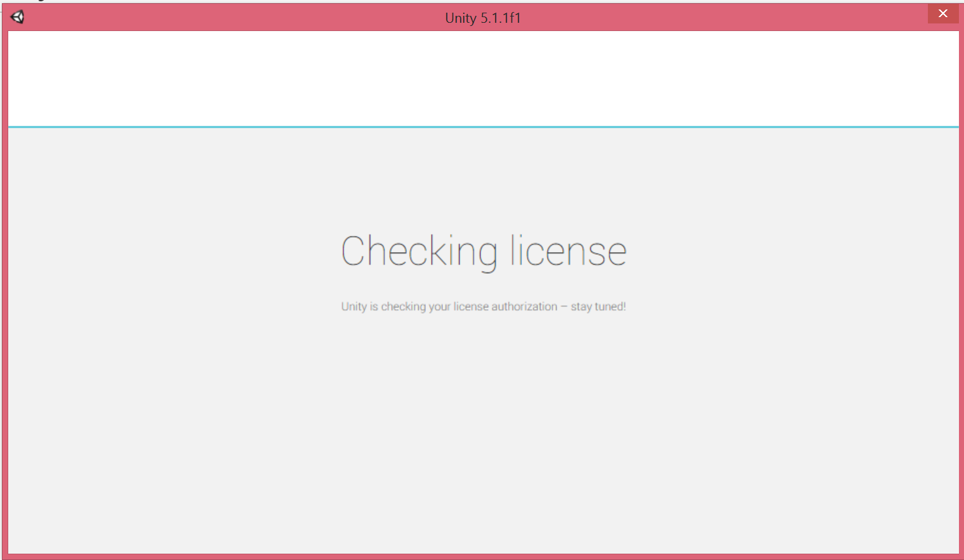964x560 pixels.
Task: Click the white header banner area
Action: [x=483, y=79]
